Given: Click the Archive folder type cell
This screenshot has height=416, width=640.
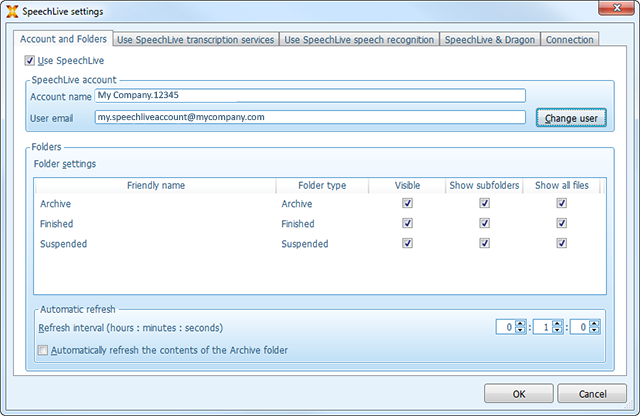Looking at the screenshot, I should (x=297, y=204).
